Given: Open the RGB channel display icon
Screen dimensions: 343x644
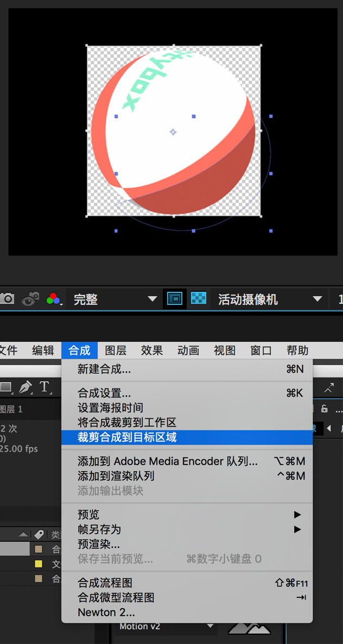Looking at the screenshot, I should click(x=54, y=299).
